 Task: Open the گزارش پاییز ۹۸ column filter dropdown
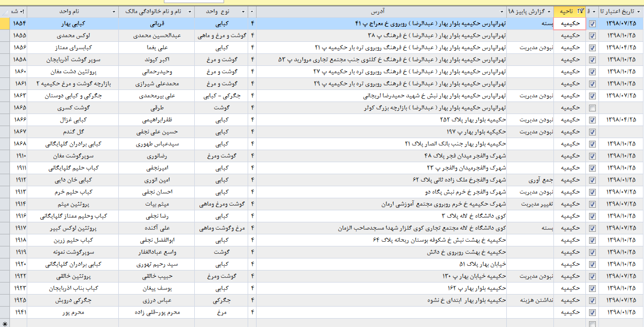click(x=549, y=12)
